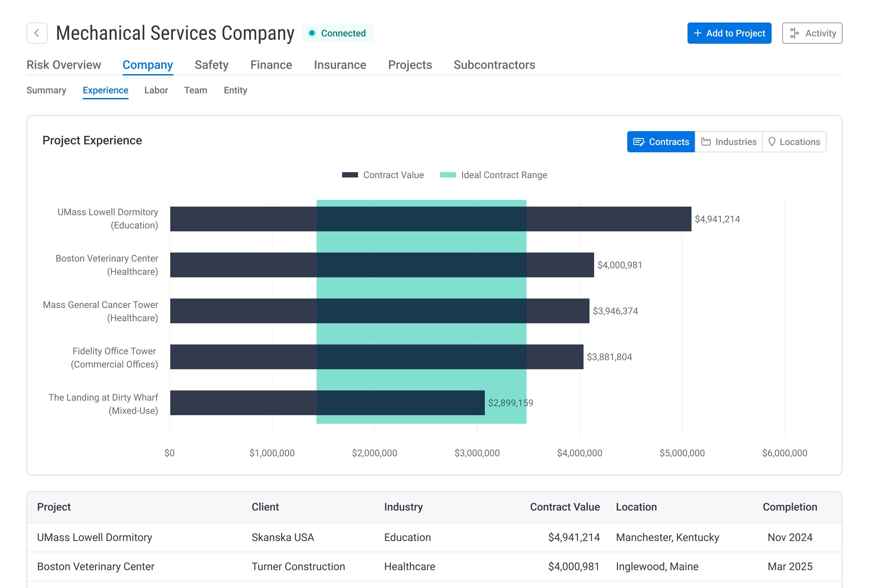Switch to the Finance tab

pyautogui.click(x=271, y=65)
